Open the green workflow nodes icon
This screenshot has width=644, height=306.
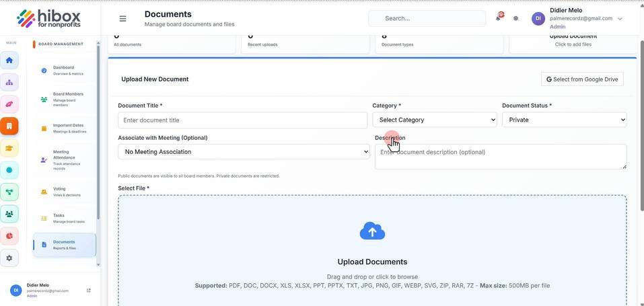tap(9, 192)
